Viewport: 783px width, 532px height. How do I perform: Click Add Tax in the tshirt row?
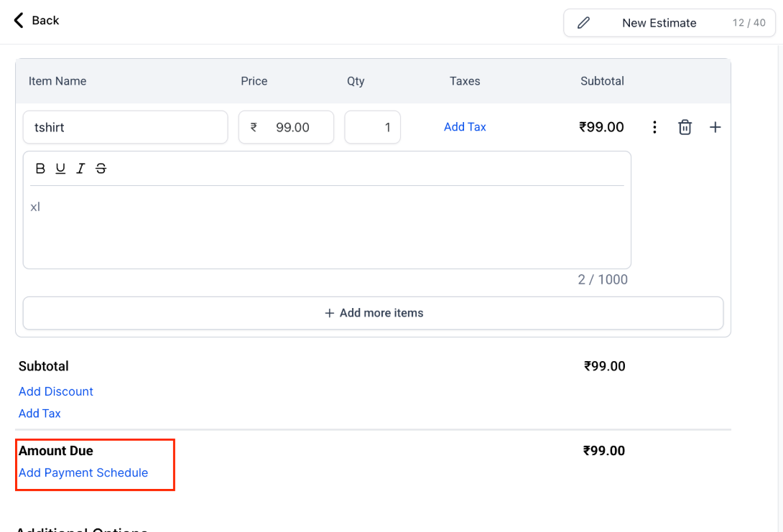[x=465, y=127]
